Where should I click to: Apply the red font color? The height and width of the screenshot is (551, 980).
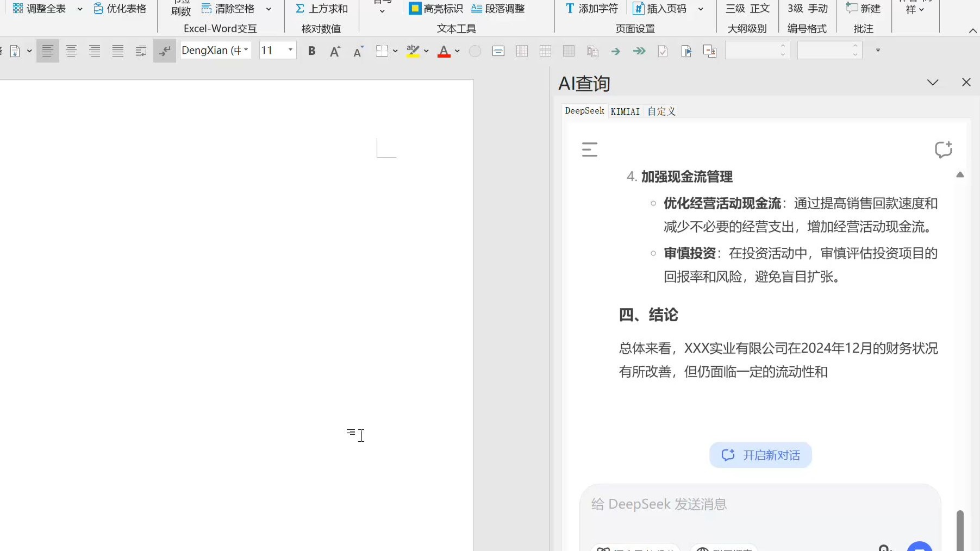tap(444, 51)
